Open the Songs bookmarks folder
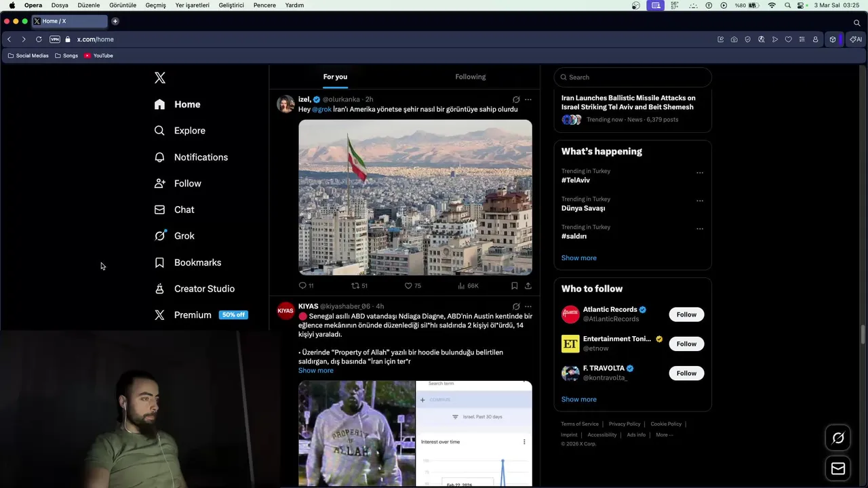The image size is (868, 488). (x=66, y=56)
